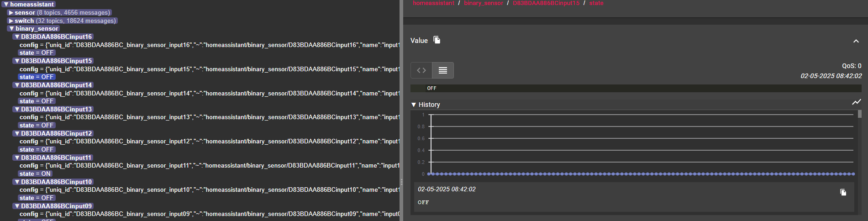The width and height of the screenshot is (868, 221).
Task: Click the state breadcrumb segment
Action: (596, 3)
